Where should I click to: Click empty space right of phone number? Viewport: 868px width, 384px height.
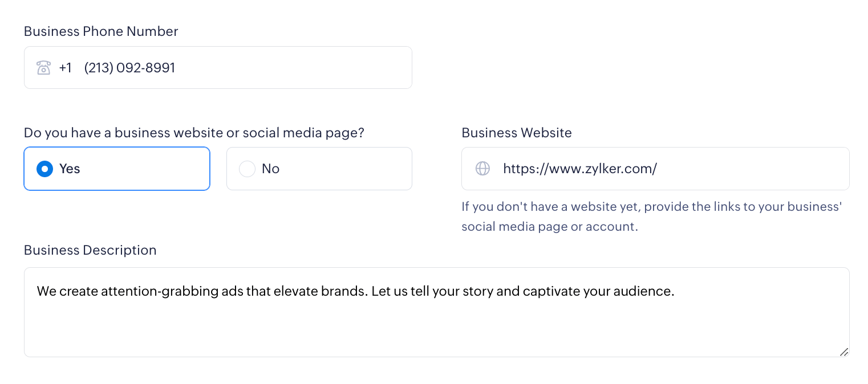pos(297,68)
